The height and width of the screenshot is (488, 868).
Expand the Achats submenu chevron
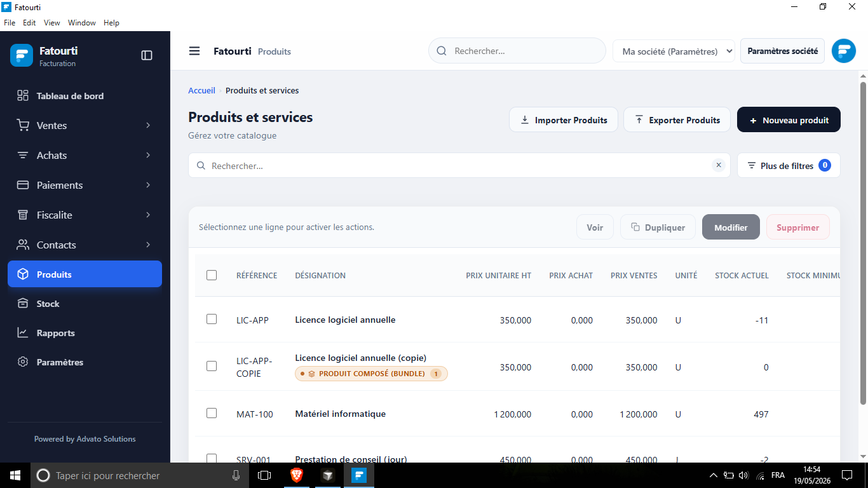click(148, 155)
